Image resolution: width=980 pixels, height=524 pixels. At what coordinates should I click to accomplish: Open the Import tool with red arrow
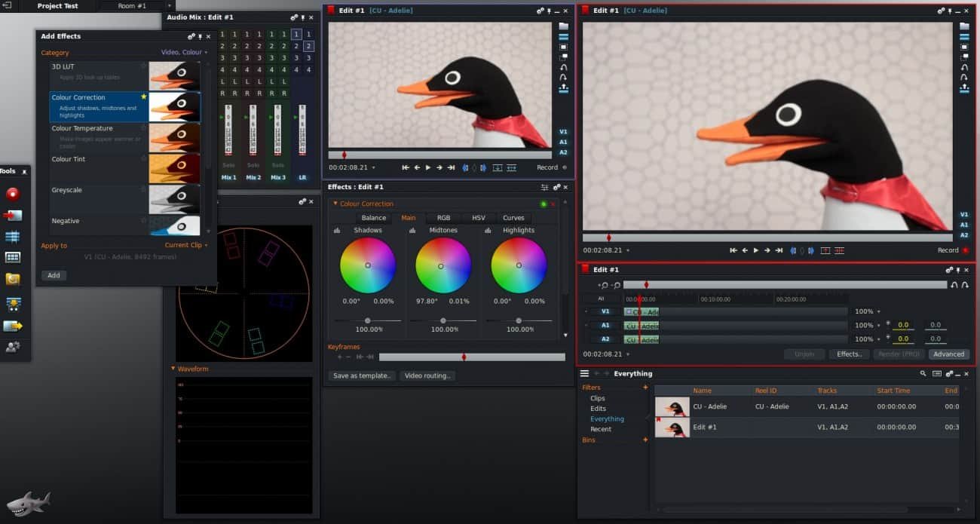click(13, 215)
